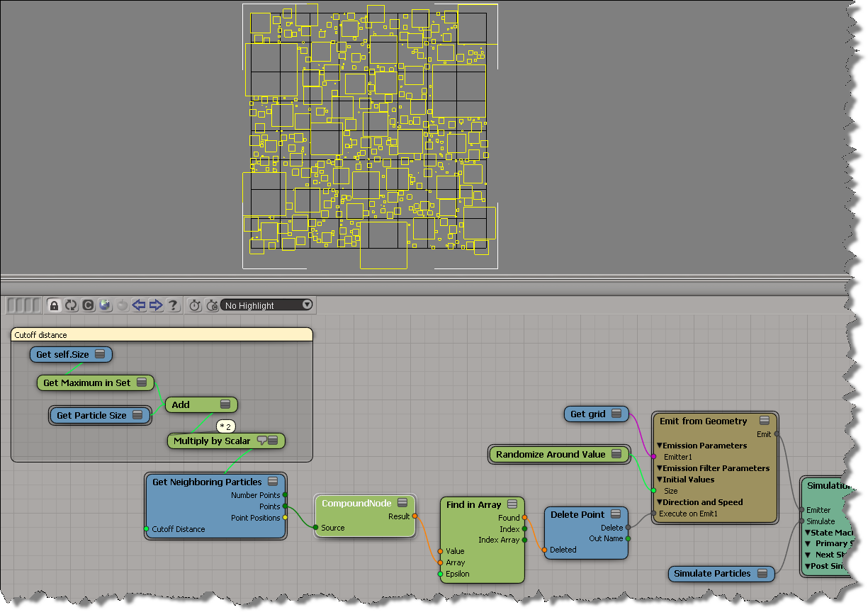
Task: Click the 'C' icon in the toolbar
Action: click(x=89, y=305)
